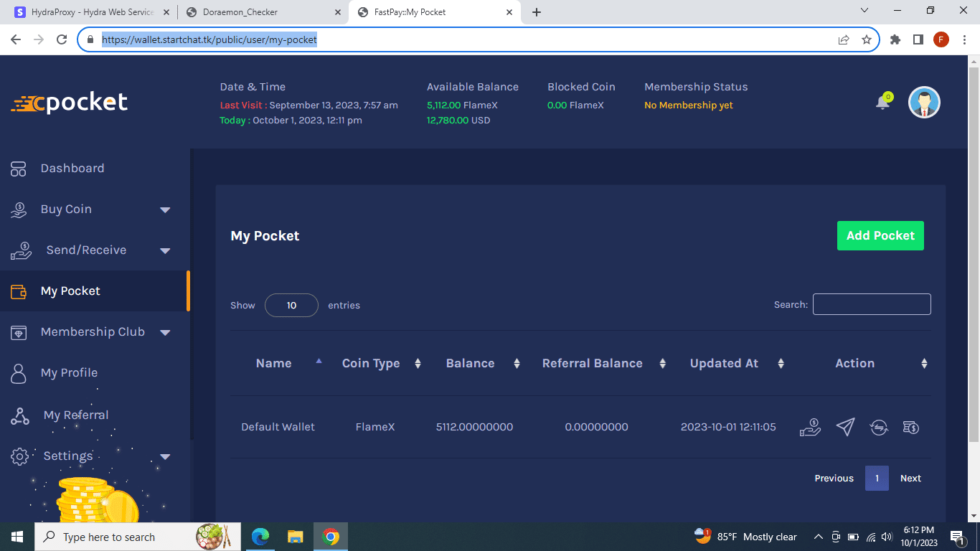Screen dimensions: 980x551
Task: Click the Chrome taskbar icon
Action: 330,537
